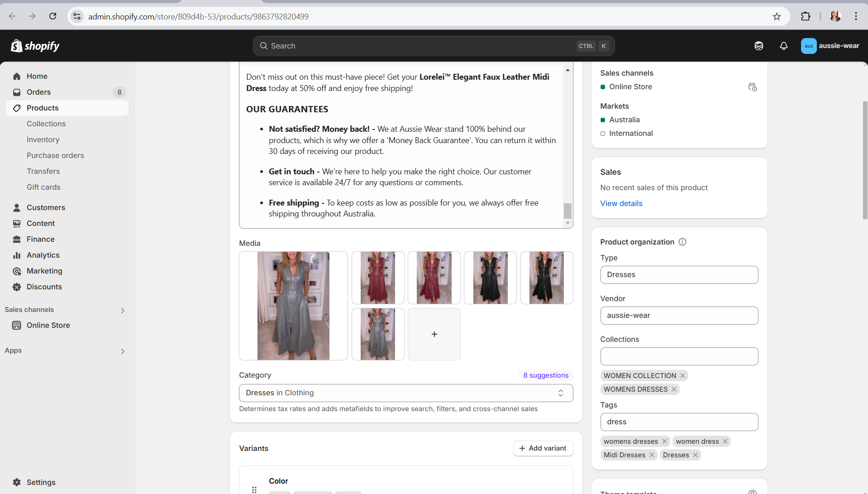
Task: Click the Shopify logo
Action: coord(35,46)
